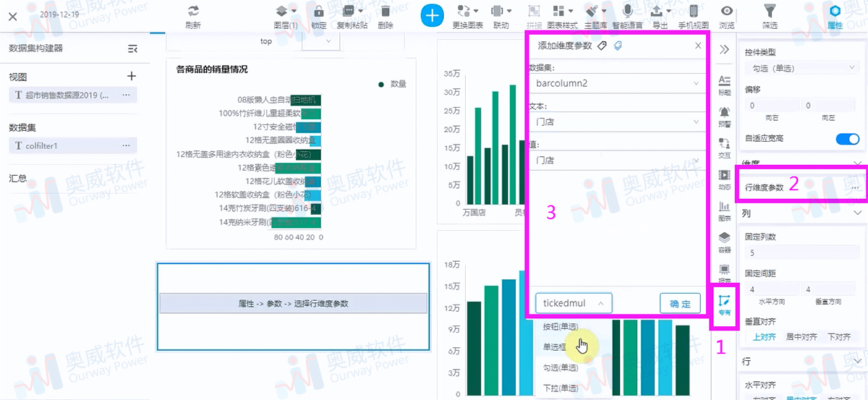Select the exclusive (专有) sidebar icon
This screenshot has width=868, height=400.
724,303
